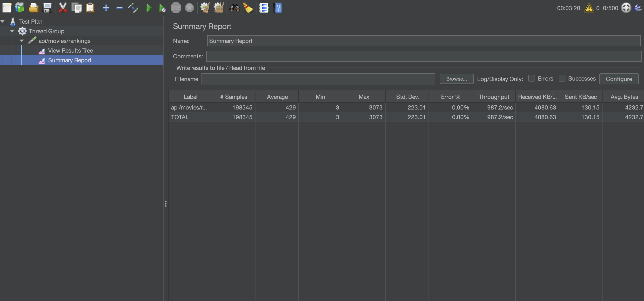This screenshot has height=301, width=644.
Task: Collapse the api/movies/rankings sampler node
Action: pyautogui.click(x=22, y=41)
